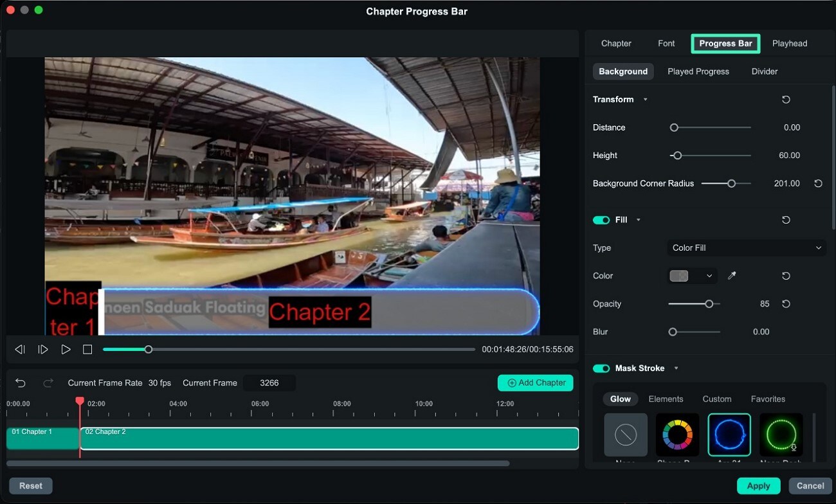This screenshot has width=836, height=504.
Task: Click the timeline horizontal scrollbar
Action: coord(258,463)
